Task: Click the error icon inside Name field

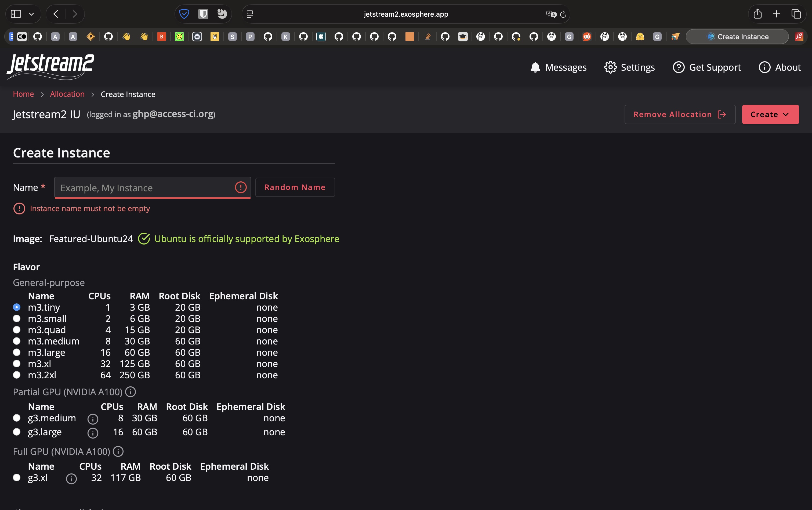Action: click(241, 187)
